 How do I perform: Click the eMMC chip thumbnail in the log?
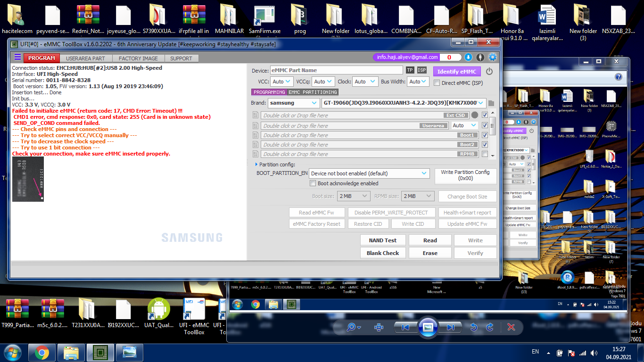pyautogui.click(x=28, y=179)
